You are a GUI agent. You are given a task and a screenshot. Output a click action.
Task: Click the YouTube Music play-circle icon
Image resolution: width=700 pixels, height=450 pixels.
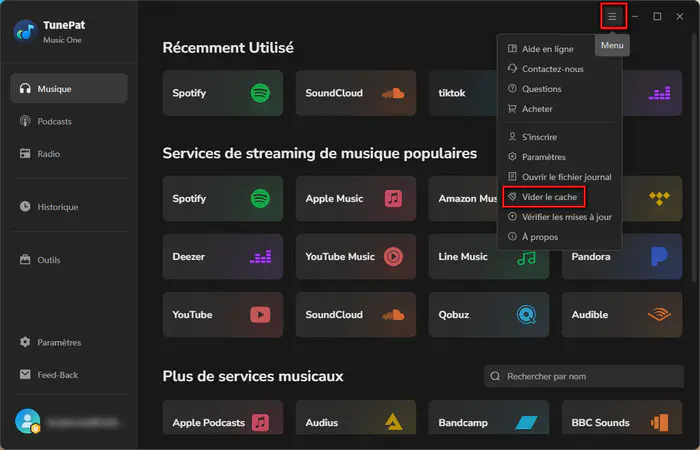tap(393, 257)
